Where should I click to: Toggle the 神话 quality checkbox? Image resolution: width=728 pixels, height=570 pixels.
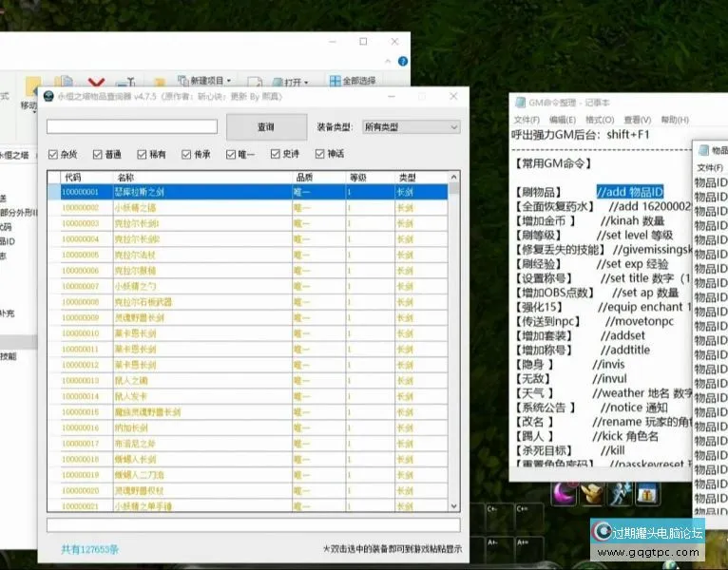click(x=319, y=154)
